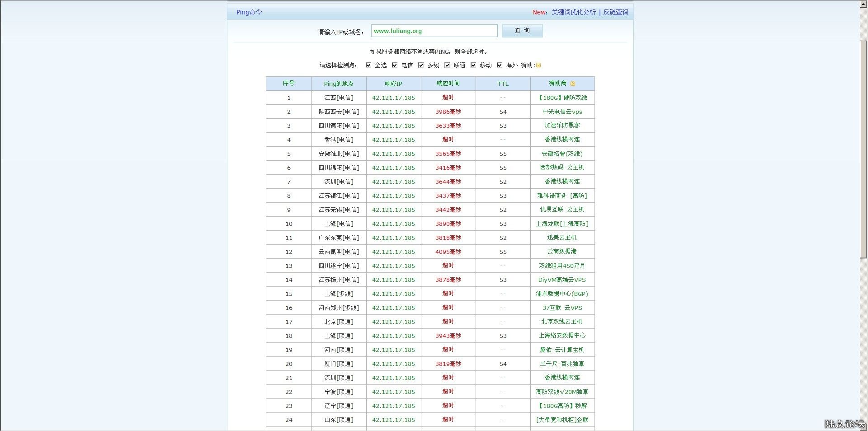Click the DiyVM高端云VPS sponsor link
This screenshot has height=431, width=868.
[562, 280]
